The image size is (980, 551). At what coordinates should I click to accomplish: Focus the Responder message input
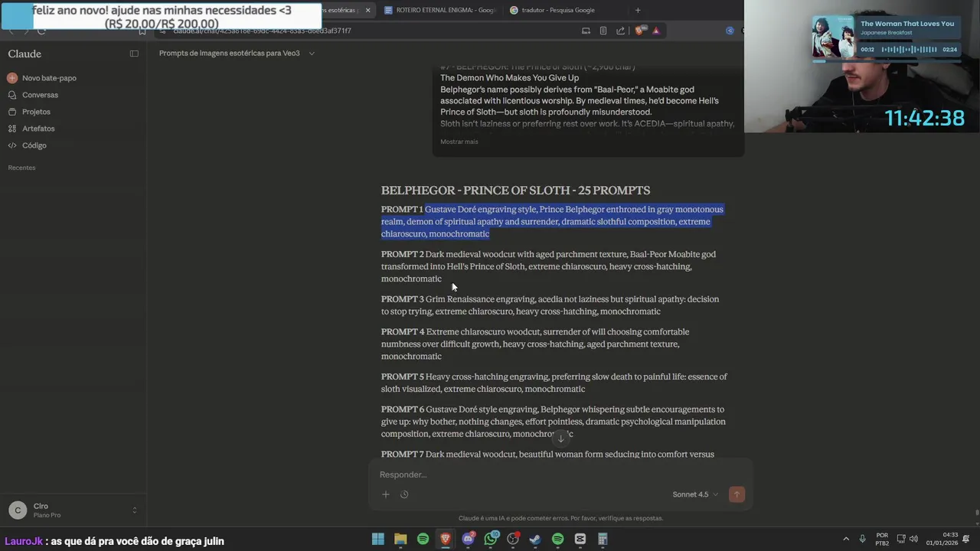click(x=560, y=474)
